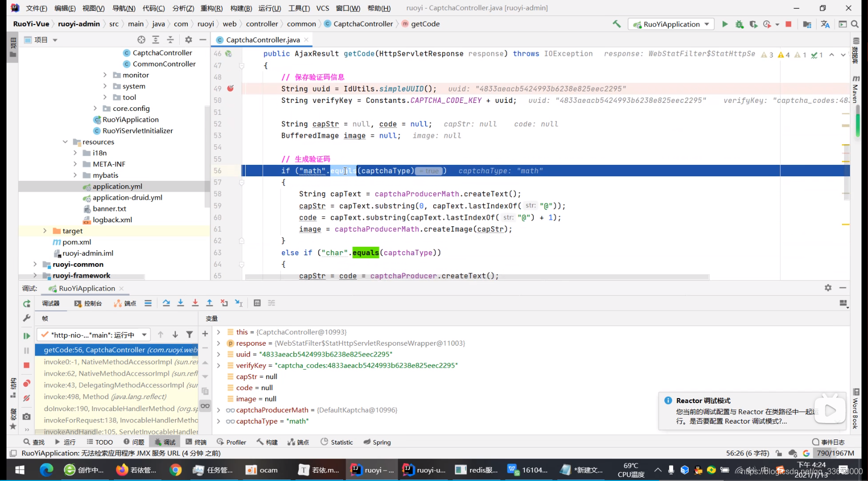Click the Force Step Into icon
Image resolution: width=868 pixels, height=481 pixels.
[195, 303]
